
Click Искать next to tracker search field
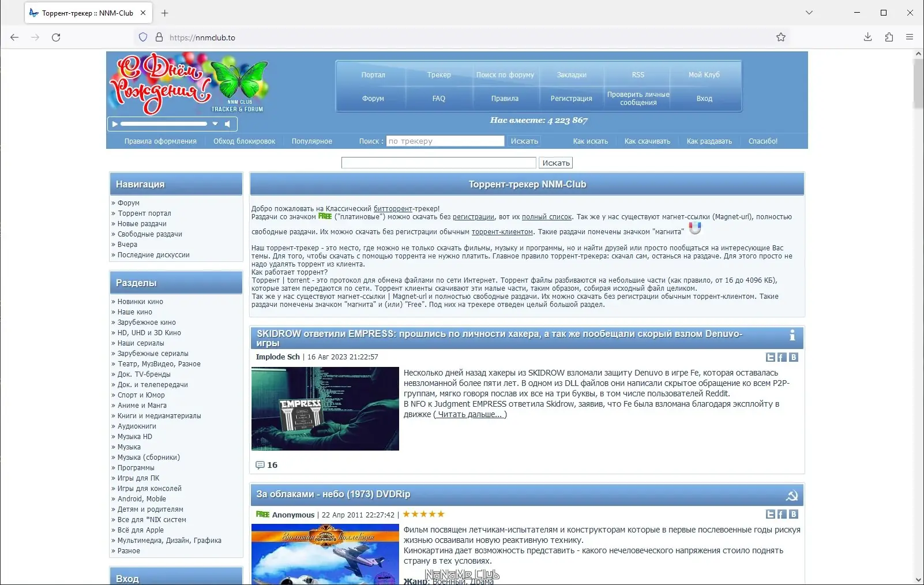(524, 141)
